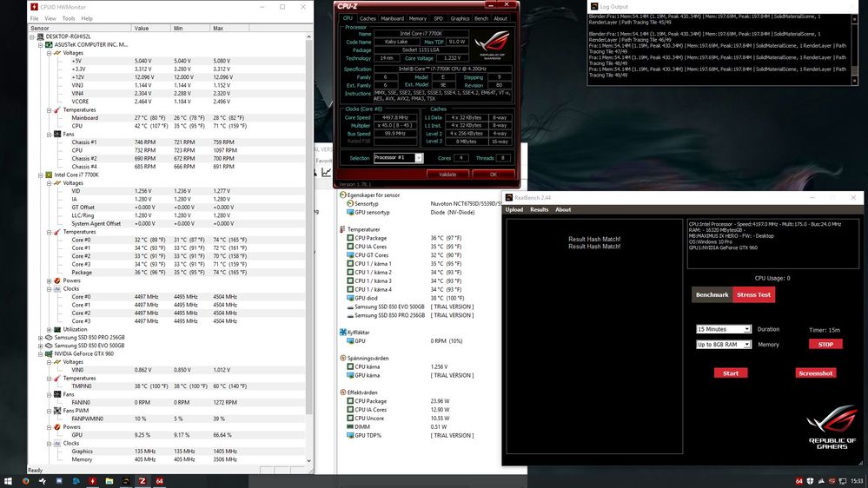The image size is (868, 488).
Task: Expand the Samsung SSD 850 PRO 256GB node
Action: tap(41, 338)
